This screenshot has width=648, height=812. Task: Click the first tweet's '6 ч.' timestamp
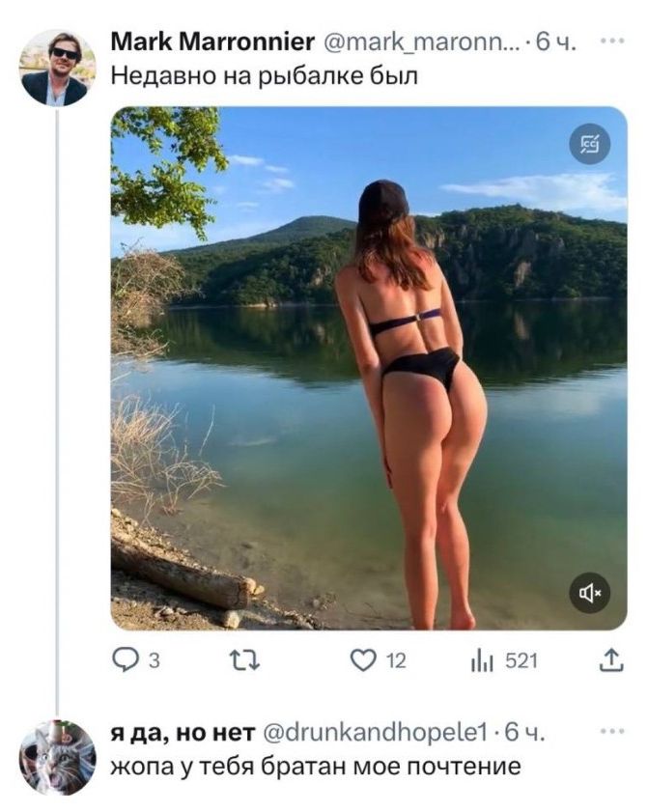coord(555,42)
